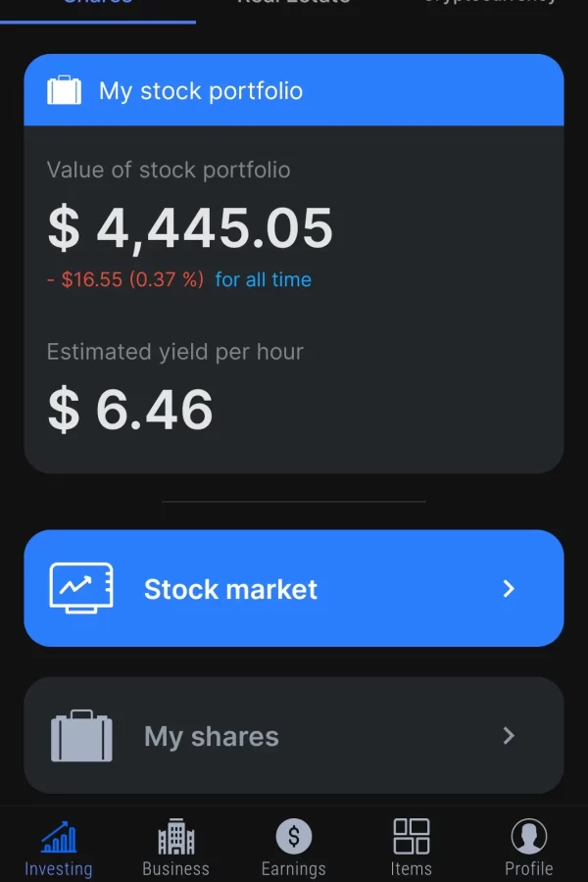Viewport: 588px width, 882px height.
Task: Open the My shares button
Action: (294, 736)
